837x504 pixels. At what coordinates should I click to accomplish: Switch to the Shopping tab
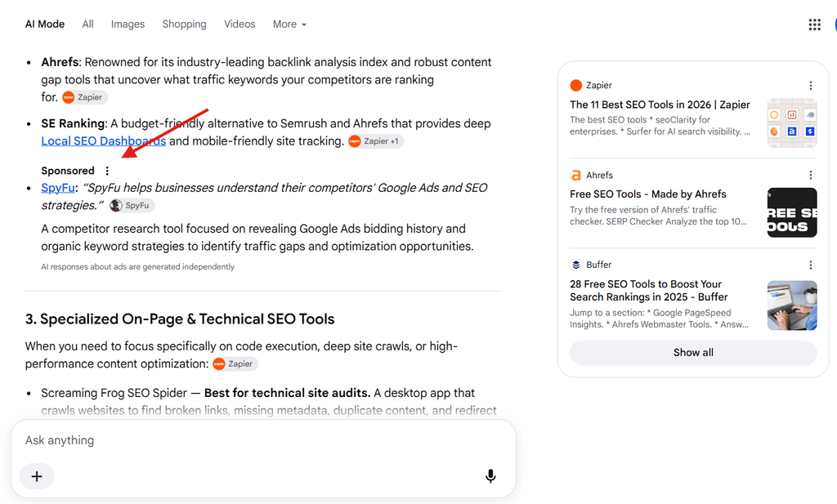(184, 24)
